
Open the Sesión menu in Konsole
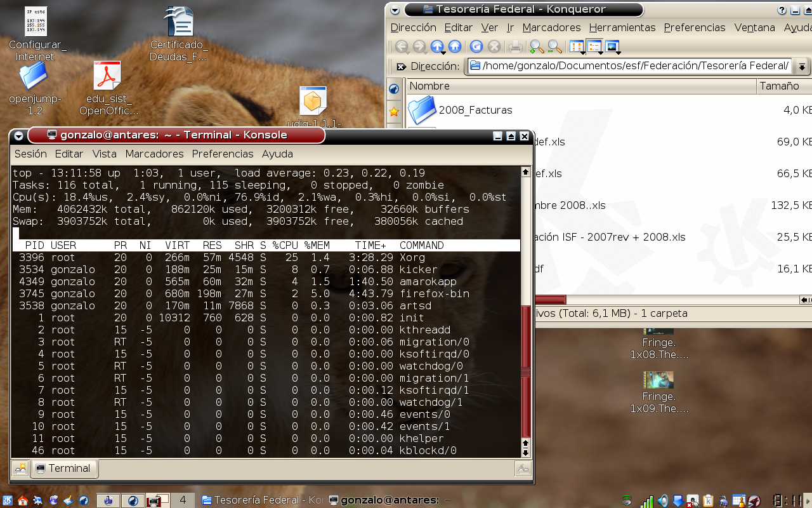[30, 154]
